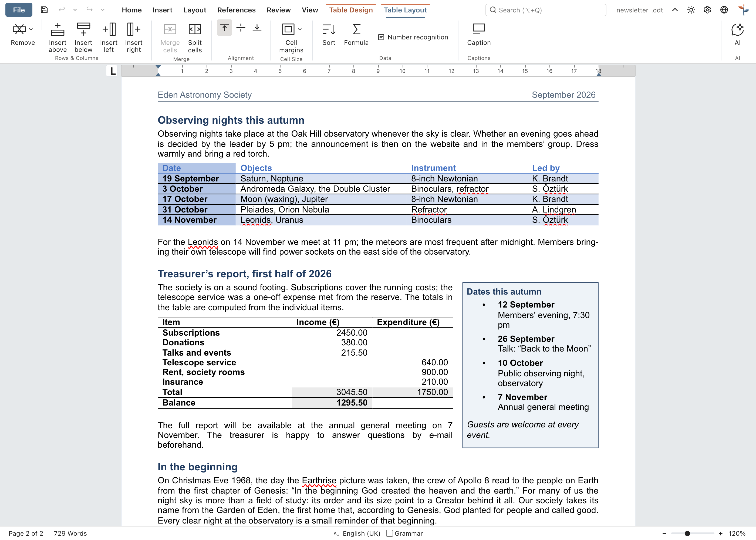Open the Insert tab
Viewport: 756px width, 540px height.
[x=162, y=10]
